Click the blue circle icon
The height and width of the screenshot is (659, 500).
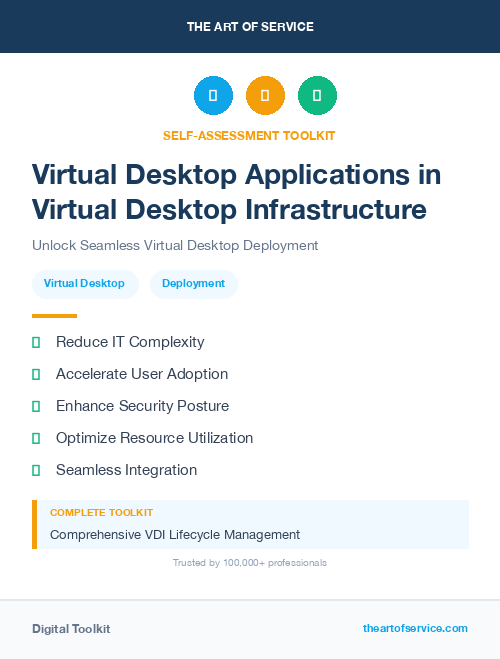pyautogui.click(x=213, y=95)
